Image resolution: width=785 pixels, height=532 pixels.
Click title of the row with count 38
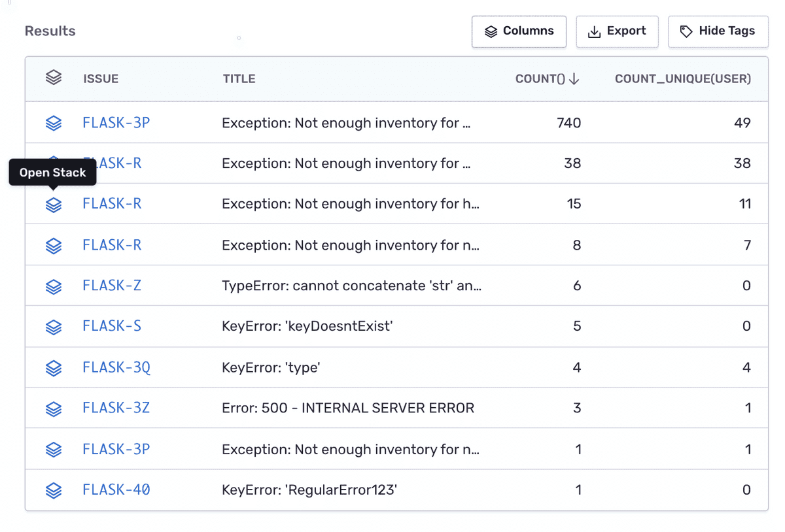pyautogui.click(x=347, y=163)
